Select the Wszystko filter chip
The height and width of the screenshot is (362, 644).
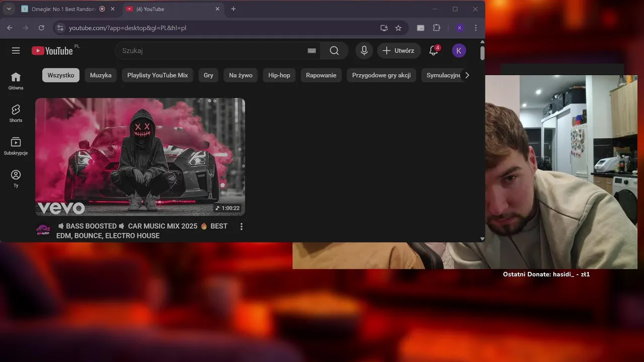coord(61,75)
